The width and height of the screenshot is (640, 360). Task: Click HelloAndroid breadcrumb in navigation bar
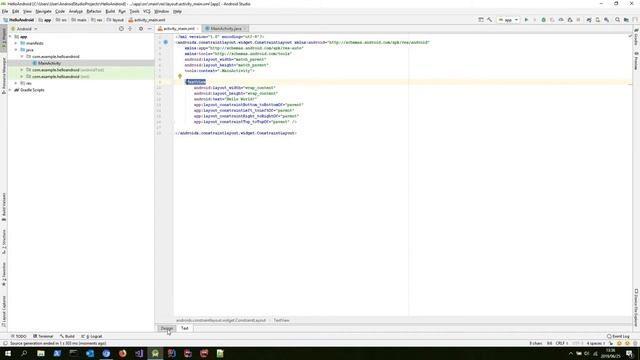coord(19,20)
